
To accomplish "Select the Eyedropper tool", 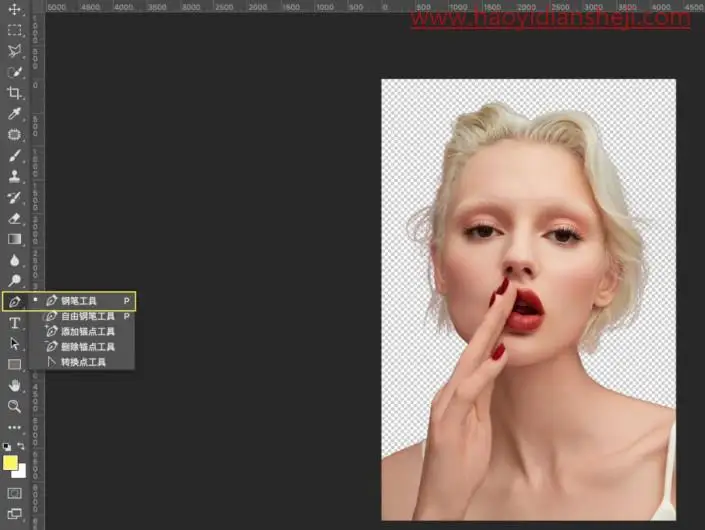I will coord(14,114).
